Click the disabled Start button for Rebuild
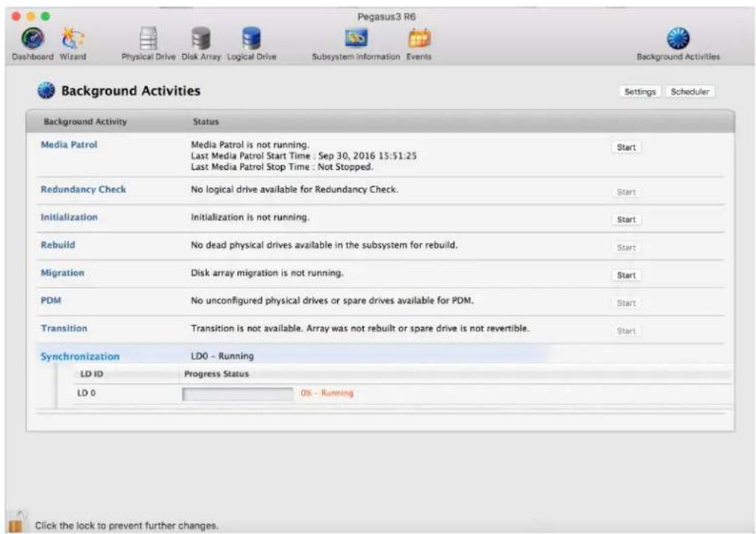Screen dimensions: 756x534 pyautogui.click(x=626, y=247)
